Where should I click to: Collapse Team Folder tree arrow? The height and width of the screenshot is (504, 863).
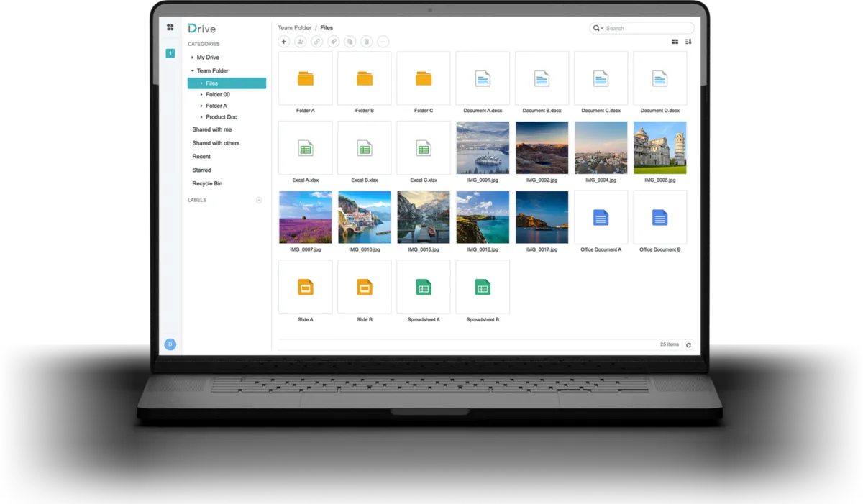(192, 70)
